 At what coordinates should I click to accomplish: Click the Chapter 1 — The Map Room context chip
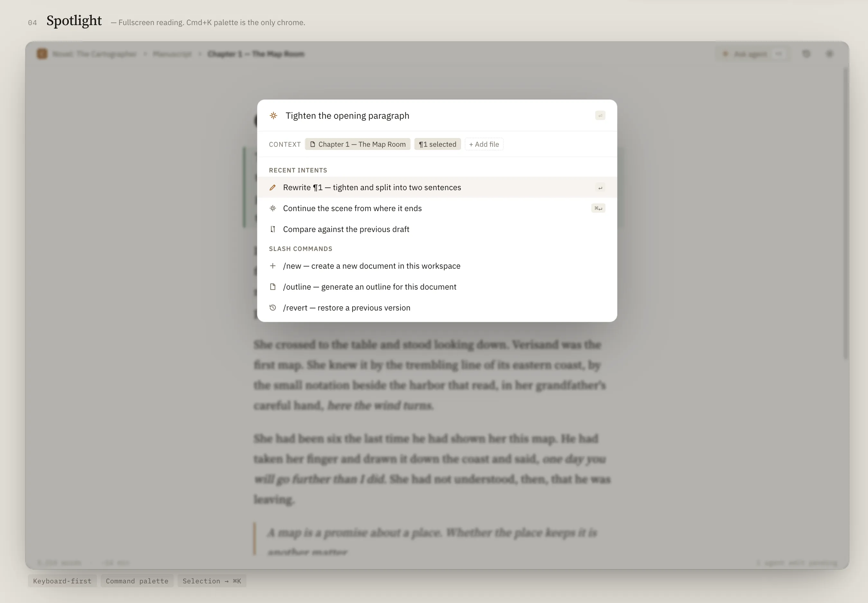(x=357, y=144)
